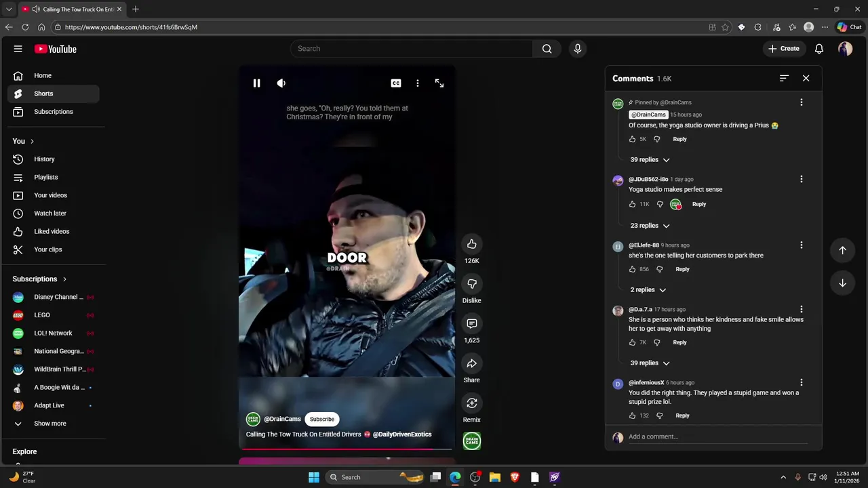Open Subscriptions in the sidebar
Image resolution: width=868 pixels, height=488 pixels.
click(x=54, y=112)
